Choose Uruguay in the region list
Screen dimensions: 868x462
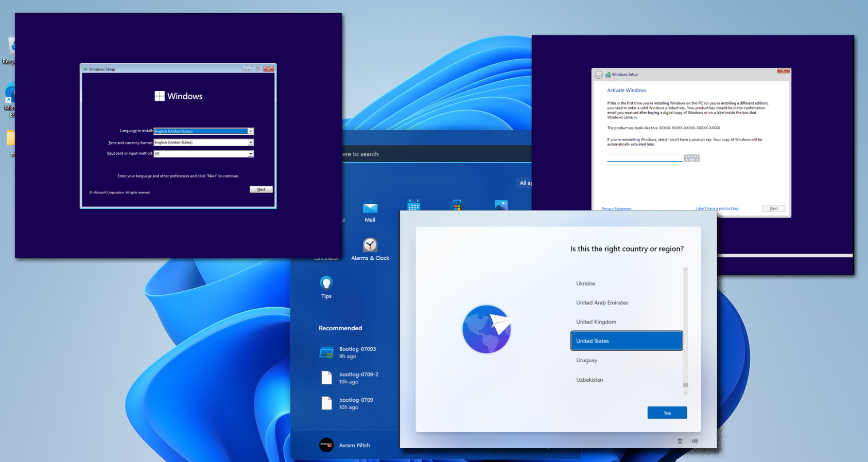tap(587, 360)
